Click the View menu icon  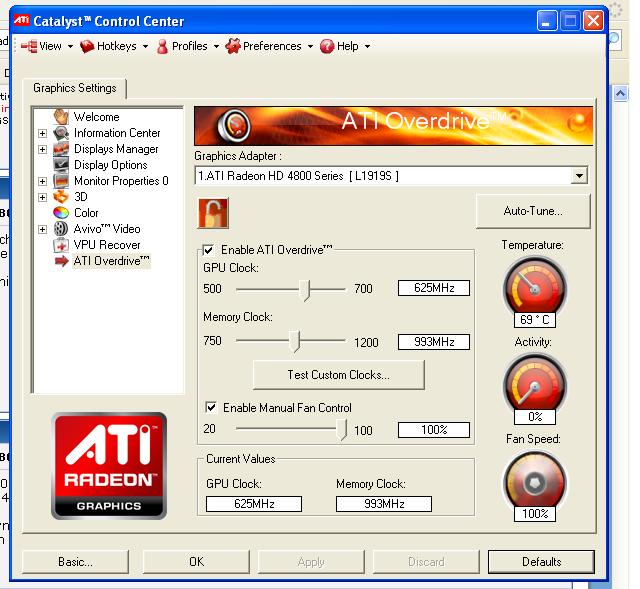point(29,46)
